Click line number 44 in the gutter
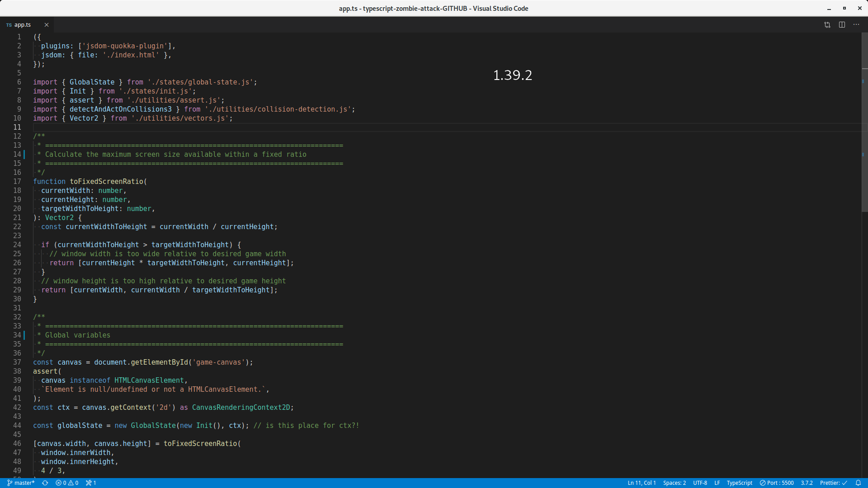This screenshot has height=488, width=868. tap(17, 426)
